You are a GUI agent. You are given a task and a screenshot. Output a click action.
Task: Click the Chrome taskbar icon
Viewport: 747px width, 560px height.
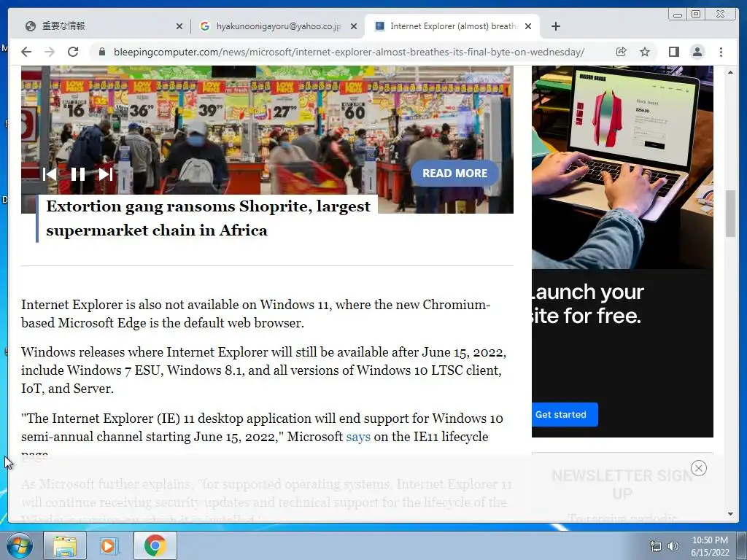click(x=155, y=545)
